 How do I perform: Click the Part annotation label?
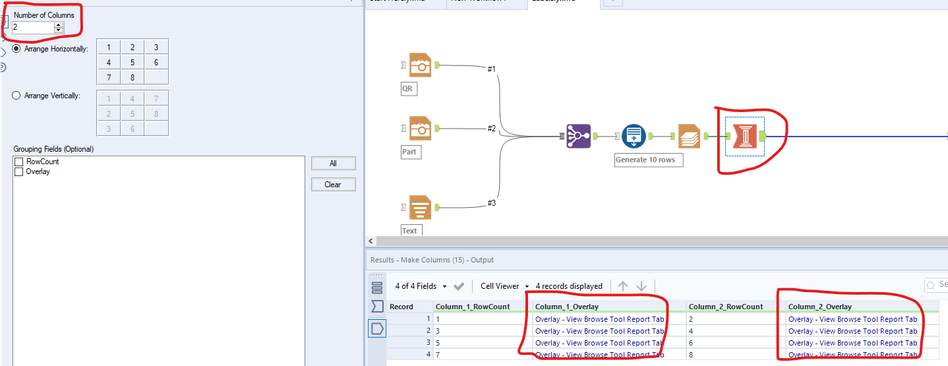(x=411, y=152)
